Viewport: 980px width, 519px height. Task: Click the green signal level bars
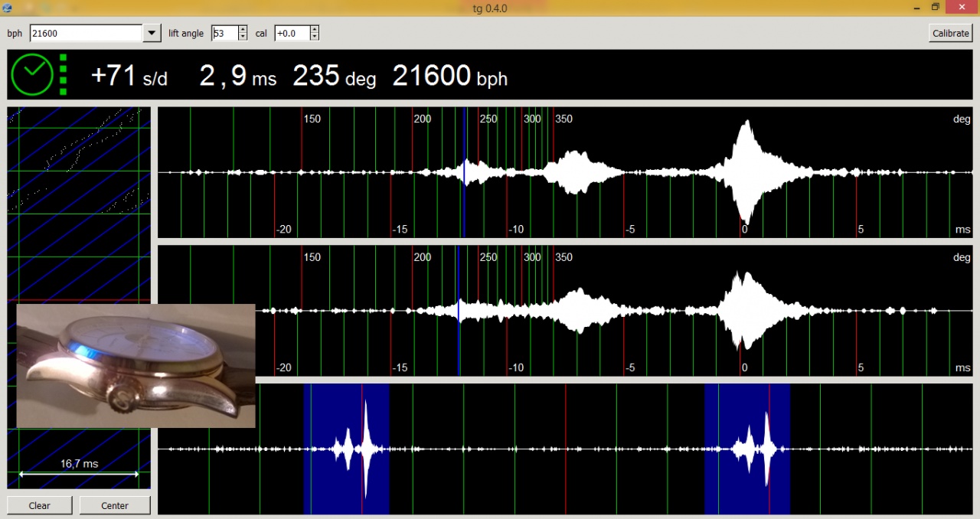point(63,75)
